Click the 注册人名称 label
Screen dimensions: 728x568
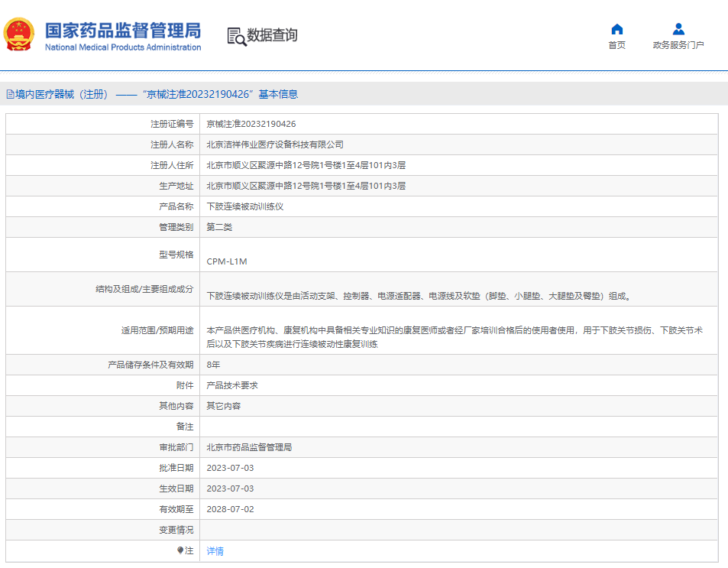[172, 144]
